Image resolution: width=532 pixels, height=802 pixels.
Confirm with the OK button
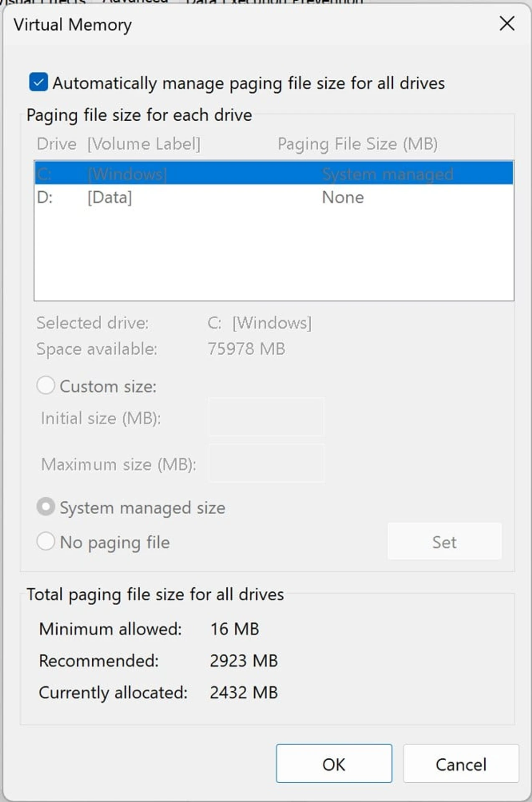click(x=334, y=764)
